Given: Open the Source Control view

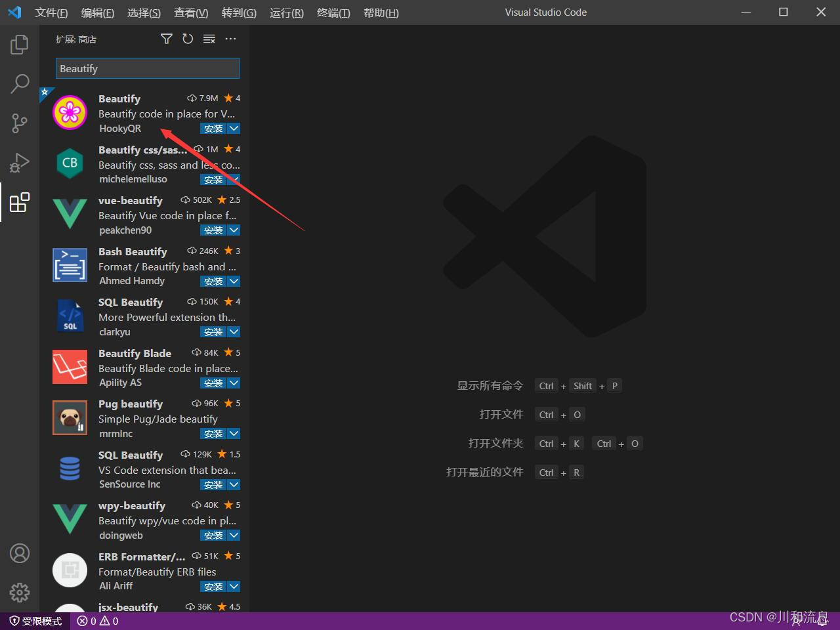Looking at the screenshot, I should 20,123.
